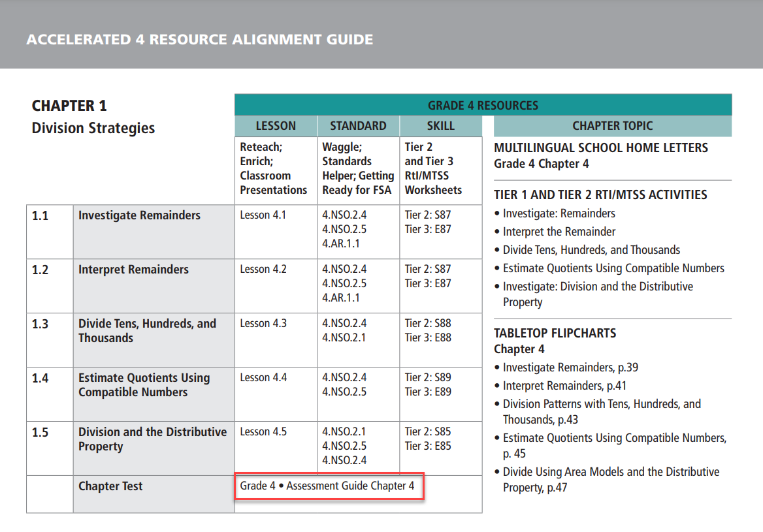Image resolution: width=763 pixels, height=532 pixels.
Task: Click the LESSON column header
Action: pyautogui.click(x=275, y=125)
